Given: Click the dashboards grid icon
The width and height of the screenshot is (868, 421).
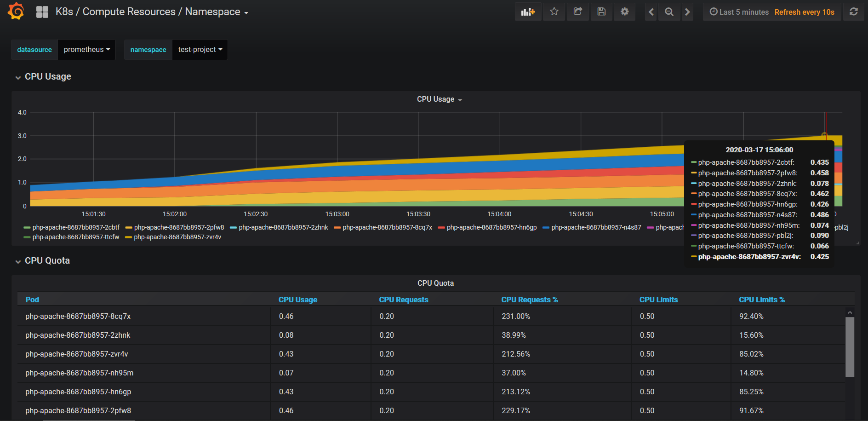Looking at the screenshot, I should pyautogui.click(x=42, y=12).
